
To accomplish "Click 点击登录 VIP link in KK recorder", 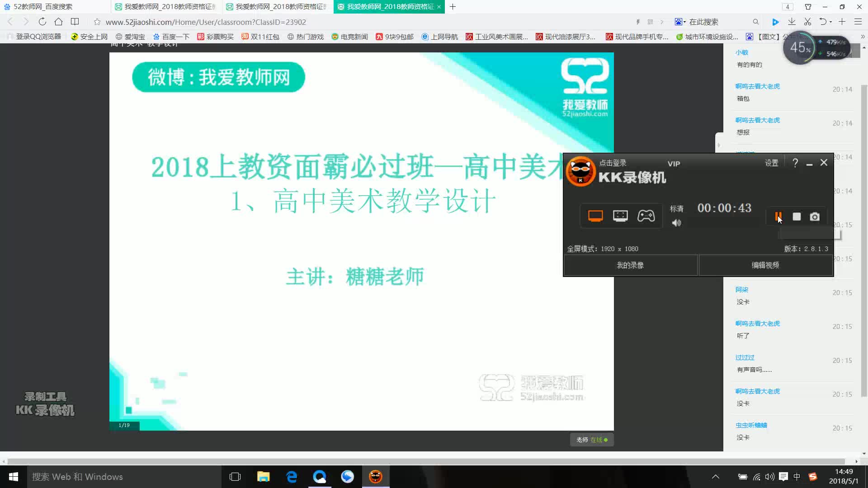I will [x=613, y=163].
